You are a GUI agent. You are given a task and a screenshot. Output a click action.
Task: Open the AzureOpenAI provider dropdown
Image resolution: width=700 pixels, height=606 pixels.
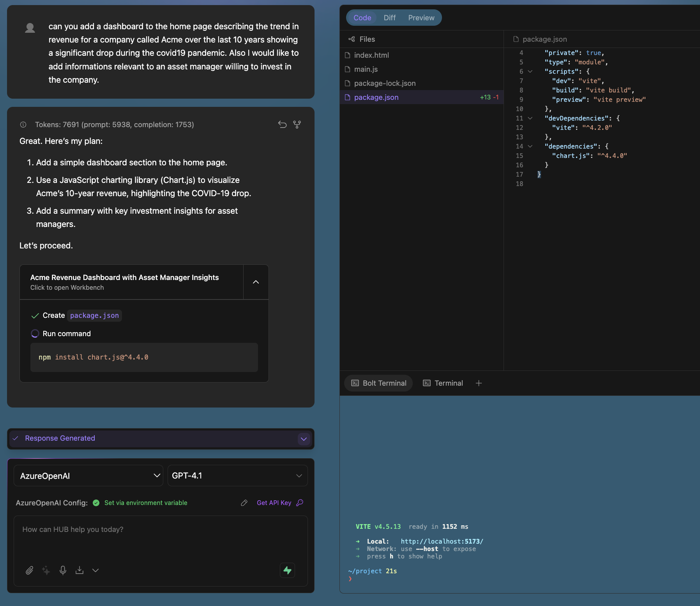tap(88, 476)
